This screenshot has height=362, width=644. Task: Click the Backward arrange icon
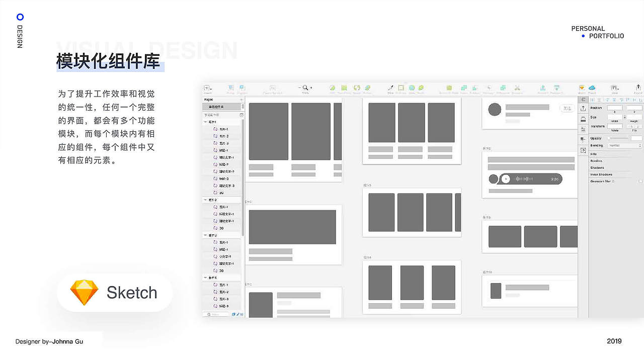[x=556, y=88]
